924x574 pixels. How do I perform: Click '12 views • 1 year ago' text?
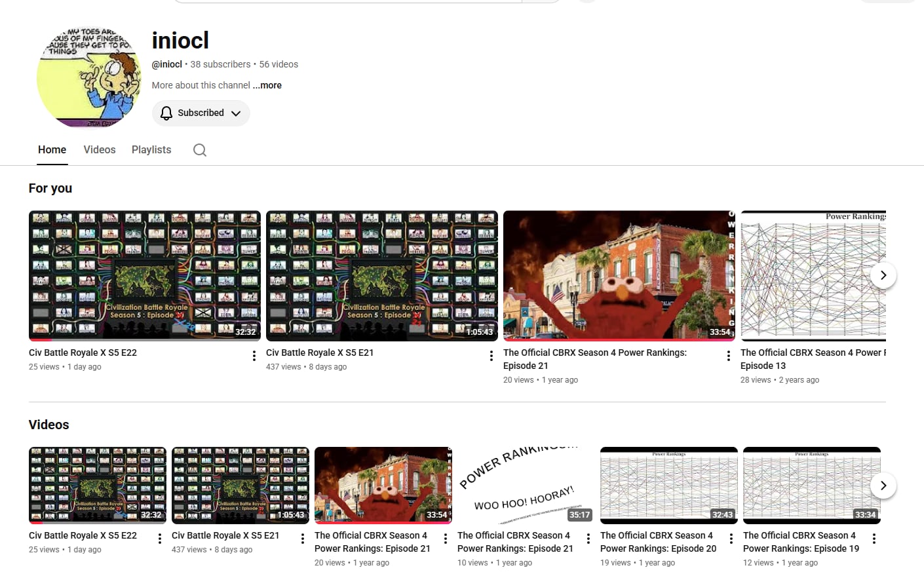(x=780, y=563)
